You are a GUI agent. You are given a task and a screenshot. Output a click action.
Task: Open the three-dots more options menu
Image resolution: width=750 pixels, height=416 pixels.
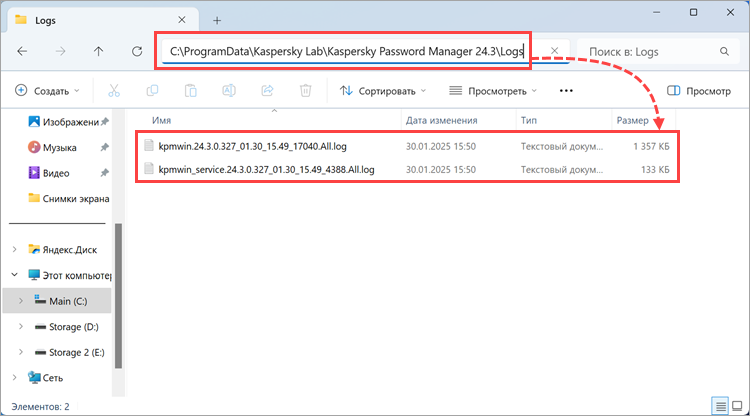click(566, 90)
